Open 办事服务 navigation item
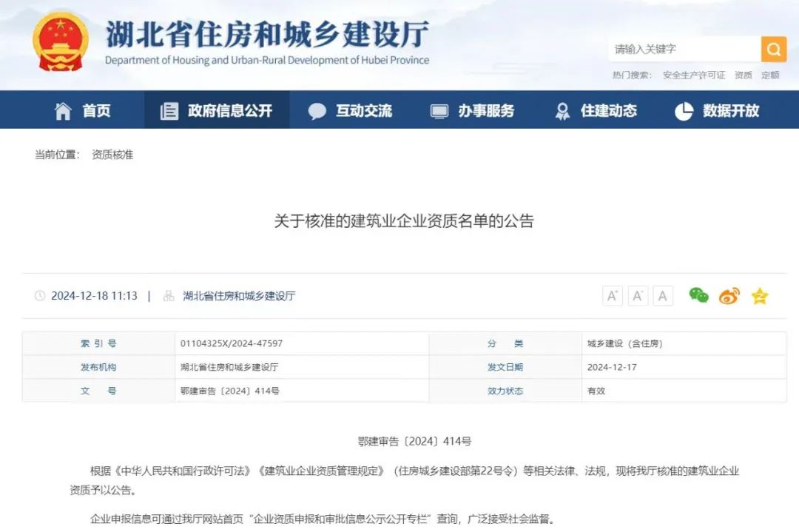Screen dimensions: 799x532 pos(472,111)
